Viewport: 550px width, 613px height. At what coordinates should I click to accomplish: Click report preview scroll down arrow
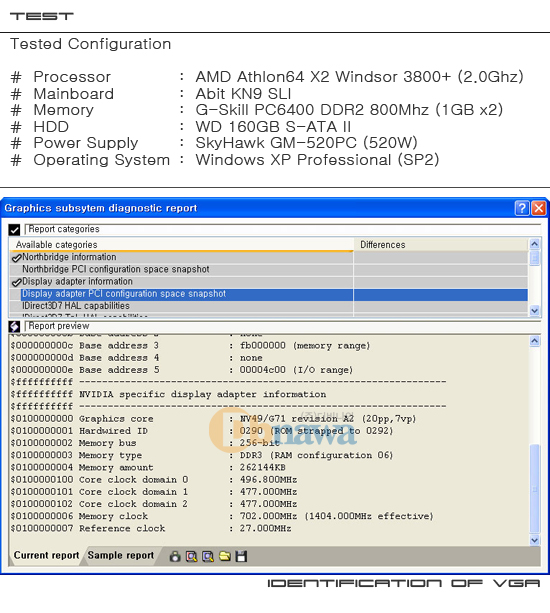click(x=534, y=540)
